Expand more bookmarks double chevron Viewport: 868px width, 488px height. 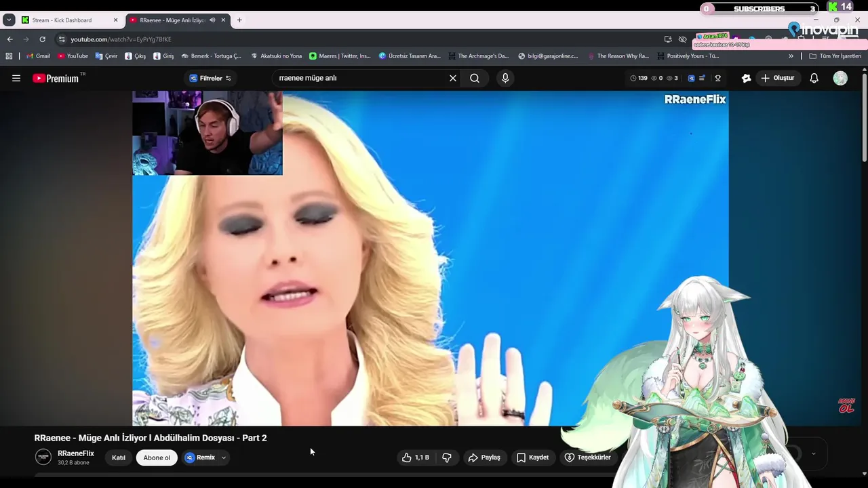(791, 56)
